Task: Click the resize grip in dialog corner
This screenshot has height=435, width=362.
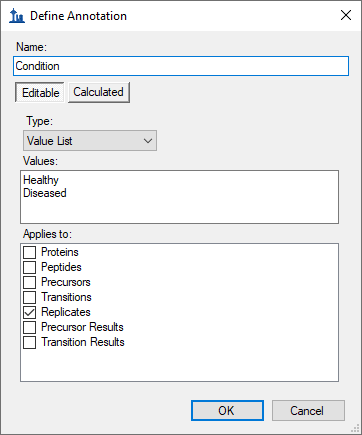Action: (x=356, y=429)
